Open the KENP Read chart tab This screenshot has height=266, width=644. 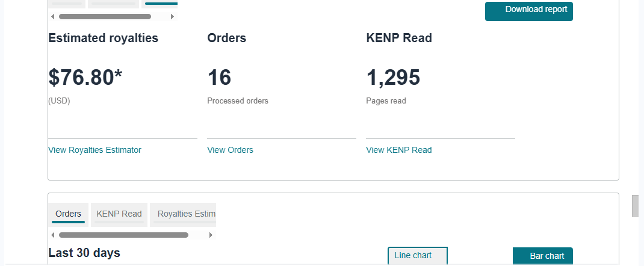pos(119,214)
